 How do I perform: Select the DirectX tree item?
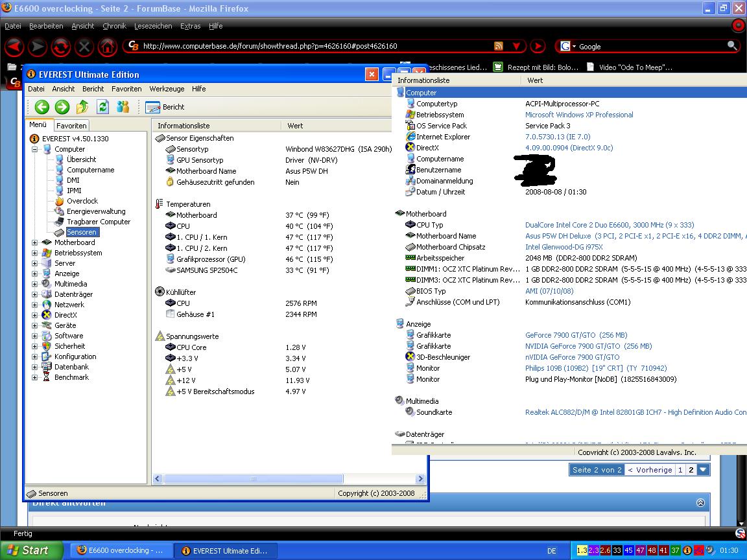click(65, 315)
